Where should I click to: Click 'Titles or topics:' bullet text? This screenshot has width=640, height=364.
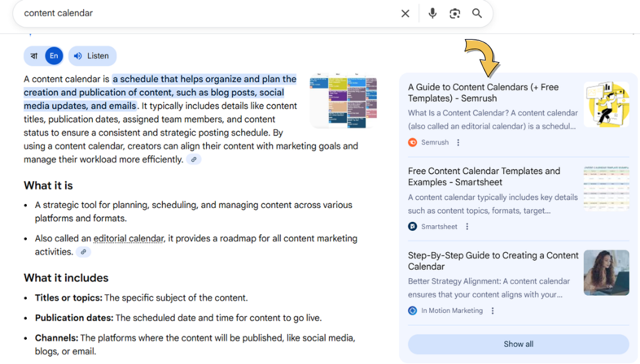point(68,298)
